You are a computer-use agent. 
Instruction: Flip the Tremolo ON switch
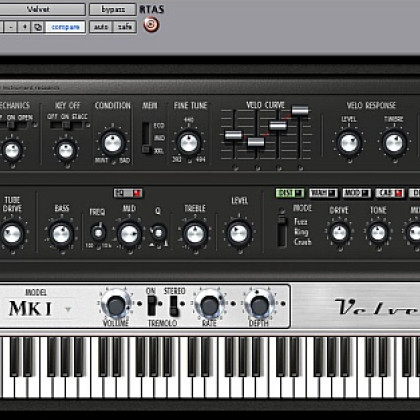[151, 306]
